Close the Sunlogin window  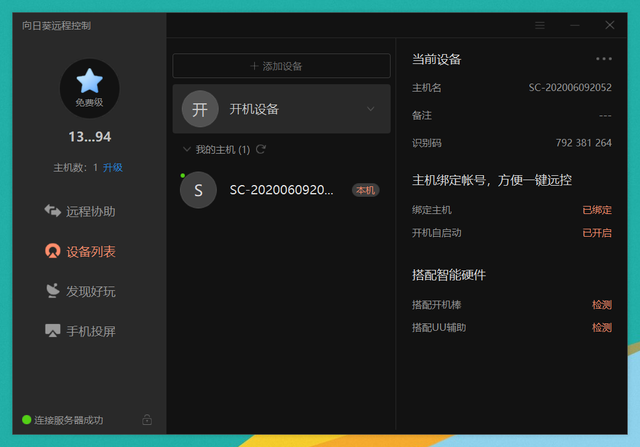click(x=610, y=25)
